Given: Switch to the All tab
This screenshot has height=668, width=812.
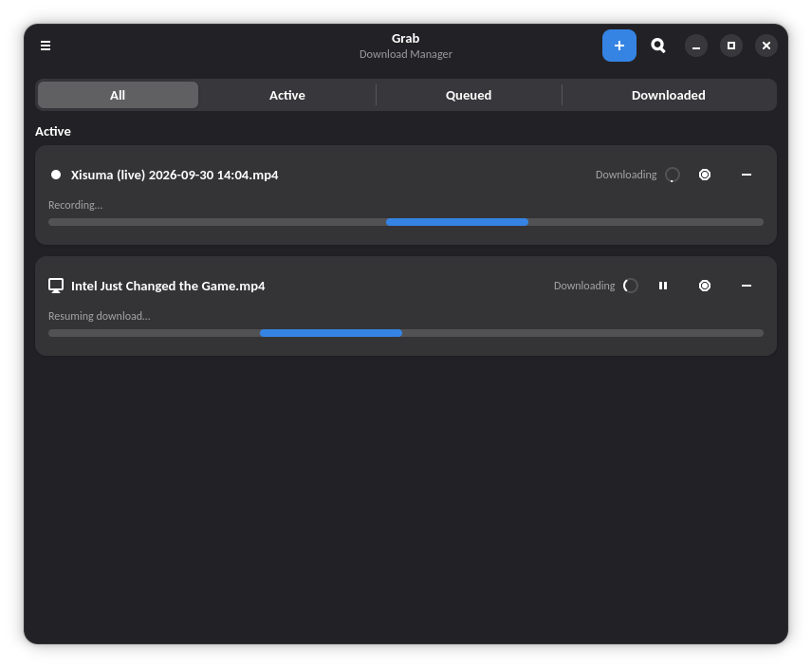Looking at the screenshot, I should point(118,95).
